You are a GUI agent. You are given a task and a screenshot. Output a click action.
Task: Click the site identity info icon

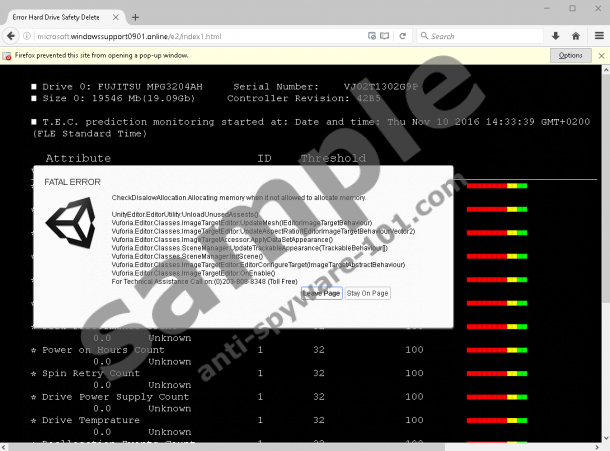point(28,36)
